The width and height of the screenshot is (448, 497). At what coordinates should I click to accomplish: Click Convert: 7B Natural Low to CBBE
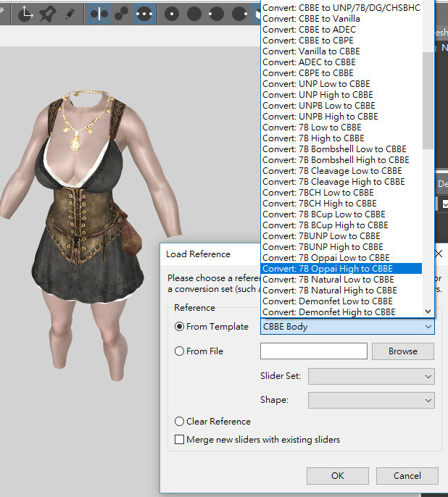(x=341, y=279)
